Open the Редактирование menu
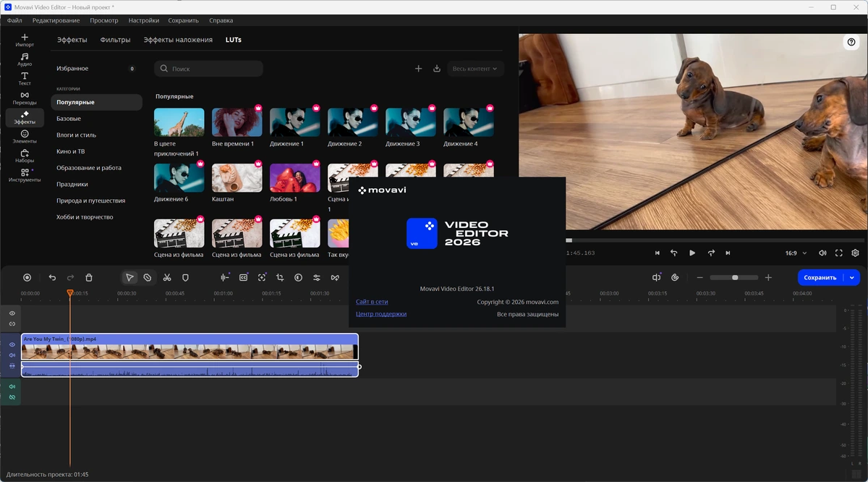This screenshot has height=482, width=868. pos(56,20)
